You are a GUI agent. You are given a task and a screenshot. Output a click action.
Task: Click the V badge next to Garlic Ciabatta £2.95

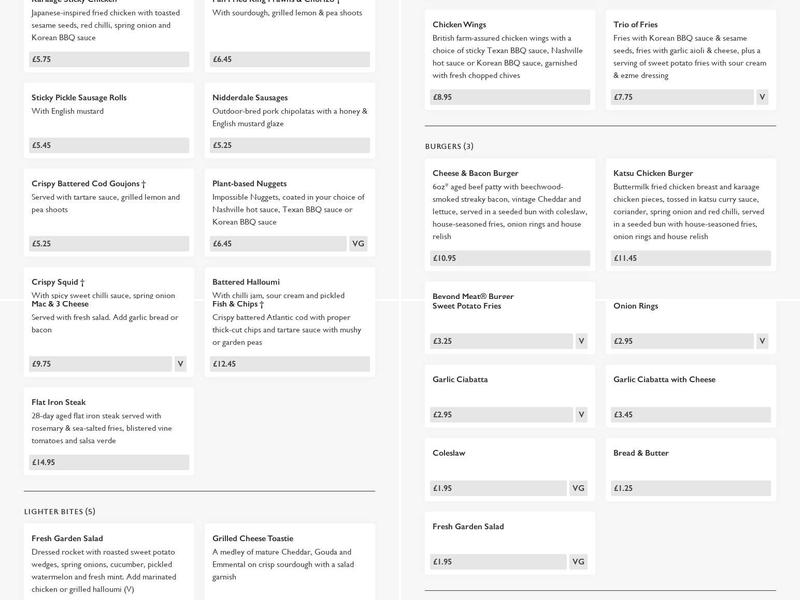click(581, 414)
